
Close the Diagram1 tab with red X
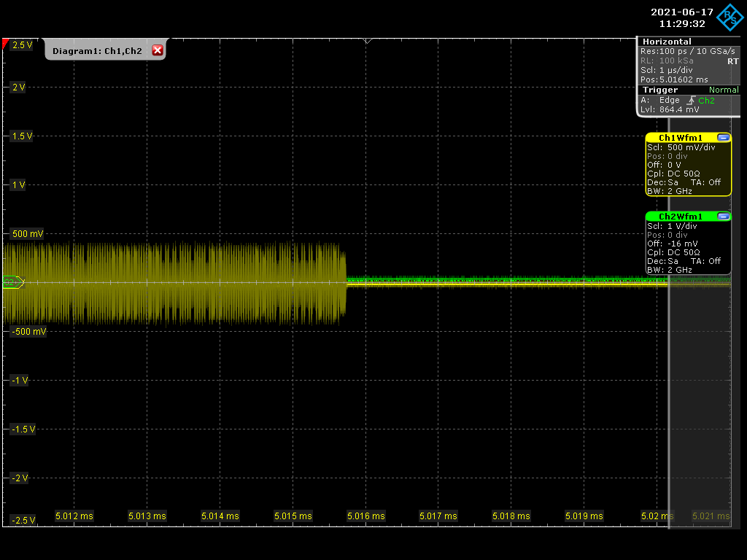point(157,50)
